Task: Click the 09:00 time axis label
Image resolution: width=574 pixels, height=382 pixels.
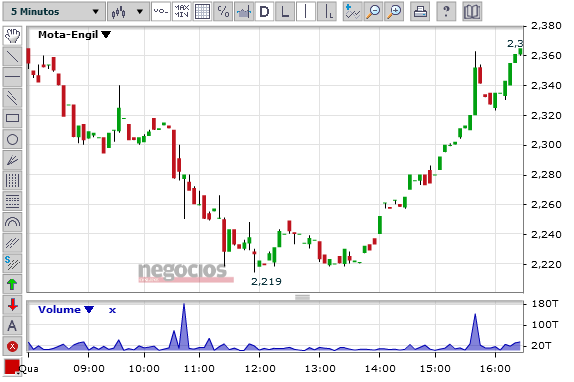Action: 89,368
